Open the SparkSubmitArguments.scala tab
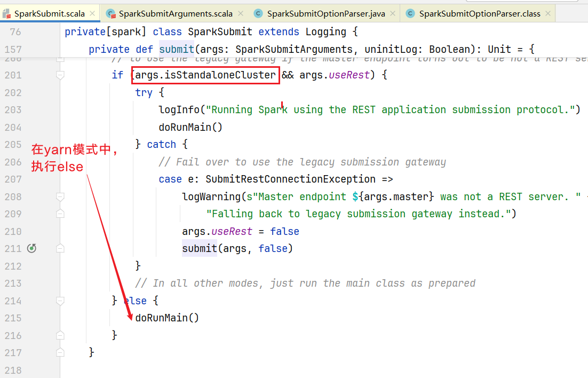The width and height of the screenshot is (588, 378). (176, 14)
